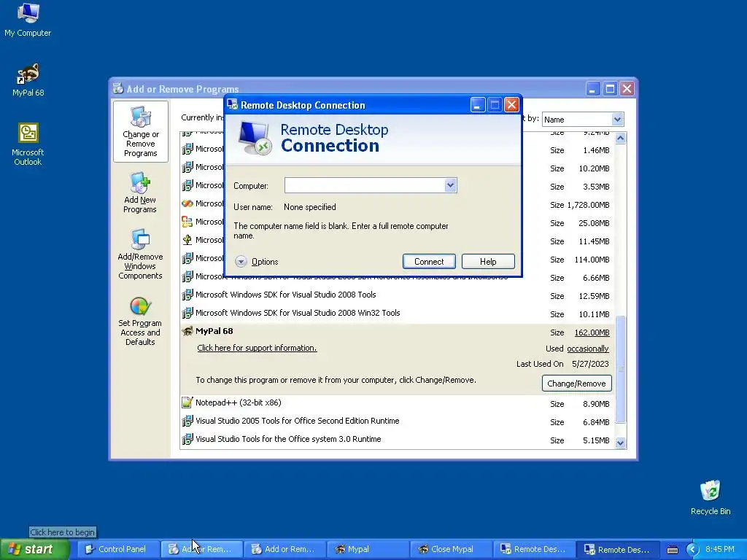Click icon beside Visual Studio 2005 Tools entry
The height and width of the screenshot is (560, 747).
click(x=187, y=421)
